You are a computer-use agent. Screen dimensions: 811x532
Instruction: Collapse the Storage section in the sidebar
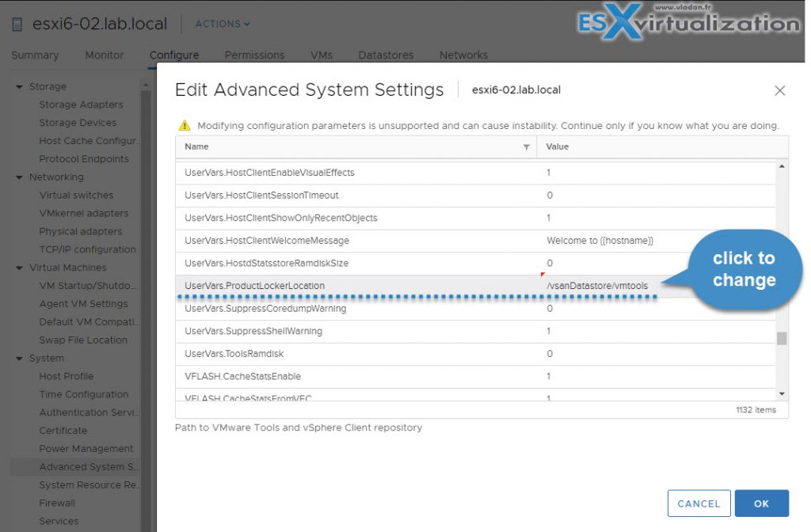(x=19, y=86)
